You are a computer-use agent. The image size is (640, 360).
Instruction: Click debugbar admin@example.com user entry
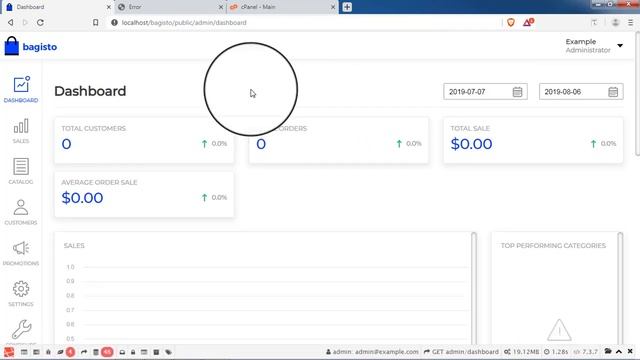(x=372, y=352)
